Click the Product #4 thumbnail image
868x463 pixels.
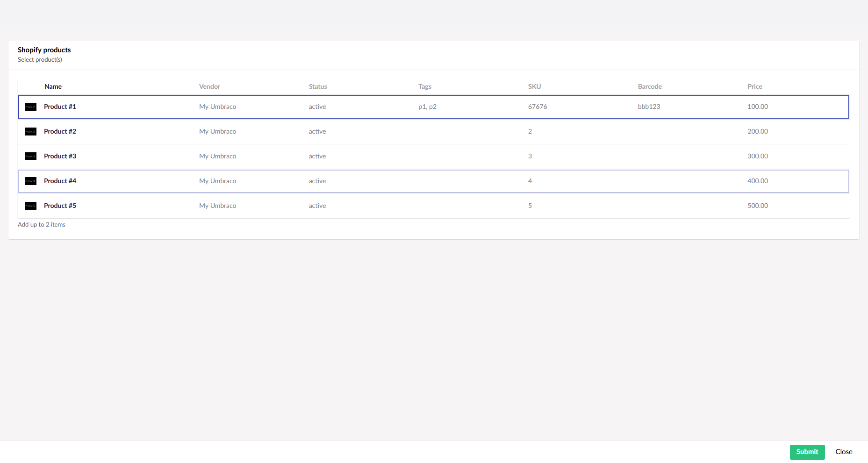pyautogui.click(x=30, y=181)
